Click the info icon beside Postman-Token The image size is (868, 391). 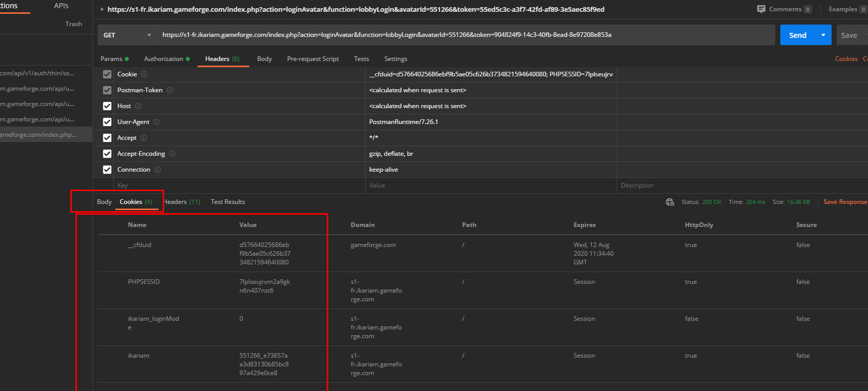pyautogui.click(x=170, y=90)
